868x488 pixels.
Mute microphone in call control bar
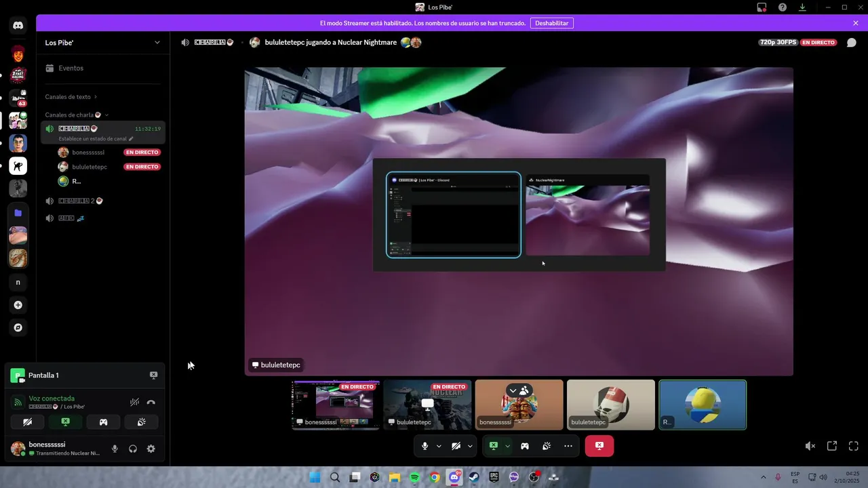coord(425,446)
